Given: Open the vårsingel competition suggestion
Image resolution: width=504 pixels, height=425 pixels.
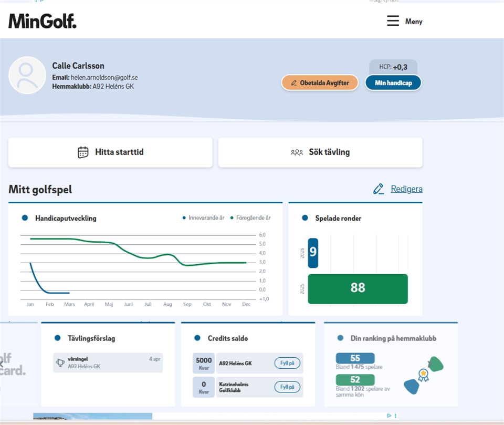Looking at the screenshot, I should click(x=108, y=362).
